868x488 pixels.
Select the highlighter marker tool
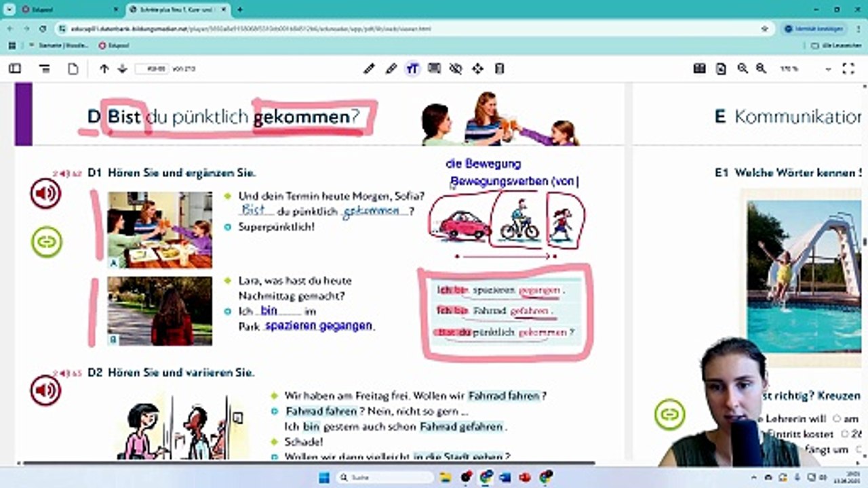(x=391, y=68)
